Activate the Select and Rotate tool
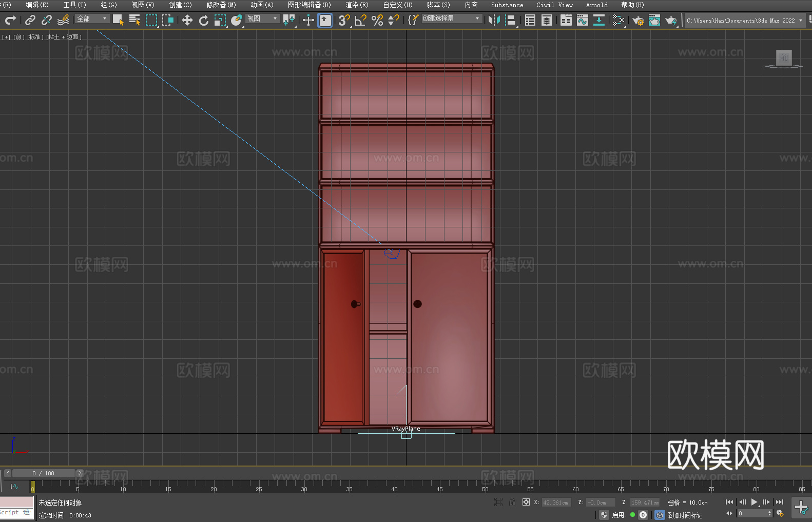Image resolution: width=812 pixels, height=522 pixels. 204,20
